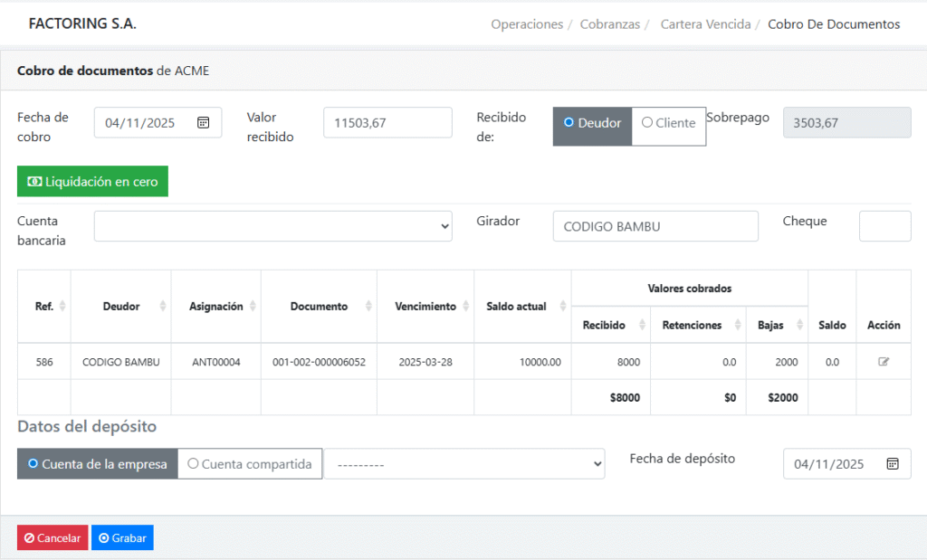Sort table by Deudor column arrows

[x=163, y=307]
